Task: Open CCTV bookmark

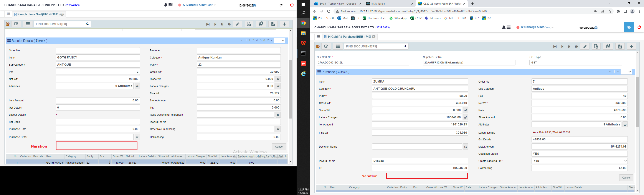Action: point(416,18)
